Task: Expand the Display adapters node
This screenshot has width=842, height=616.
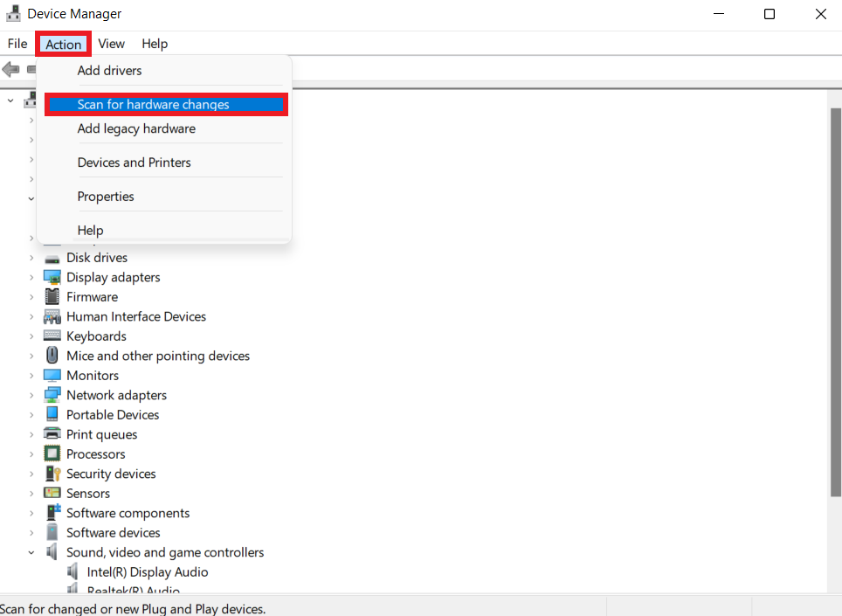Action: tap(31, 277)
